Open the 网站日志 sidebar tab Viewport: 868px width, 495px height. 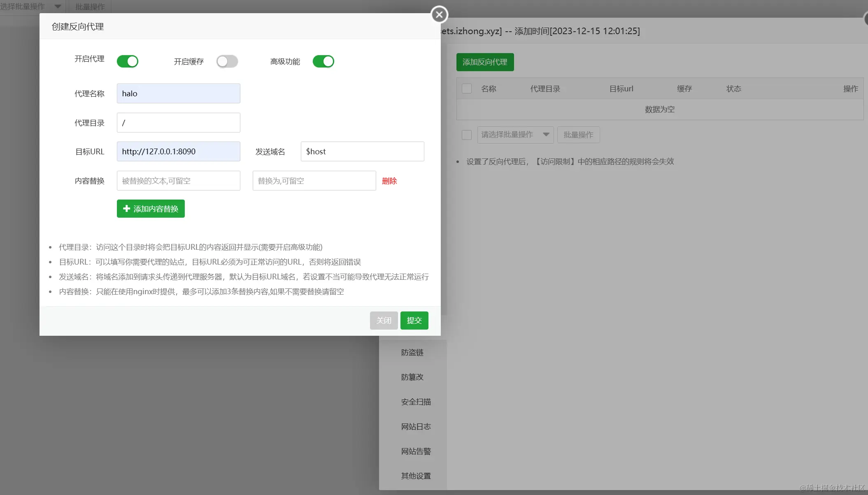pos(416,427)
